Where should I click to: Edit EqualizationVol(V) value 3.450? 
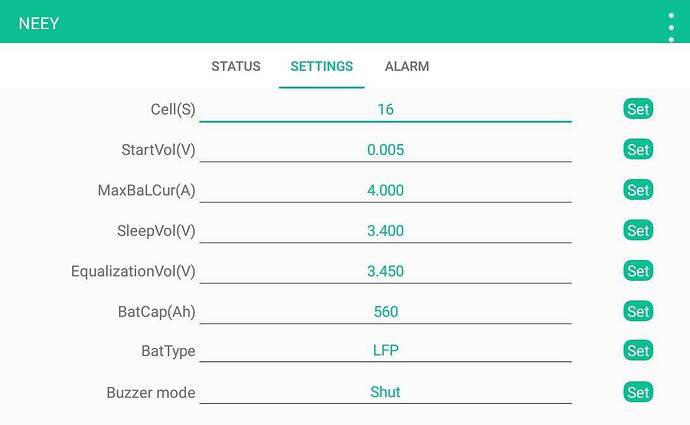[385, 271]
